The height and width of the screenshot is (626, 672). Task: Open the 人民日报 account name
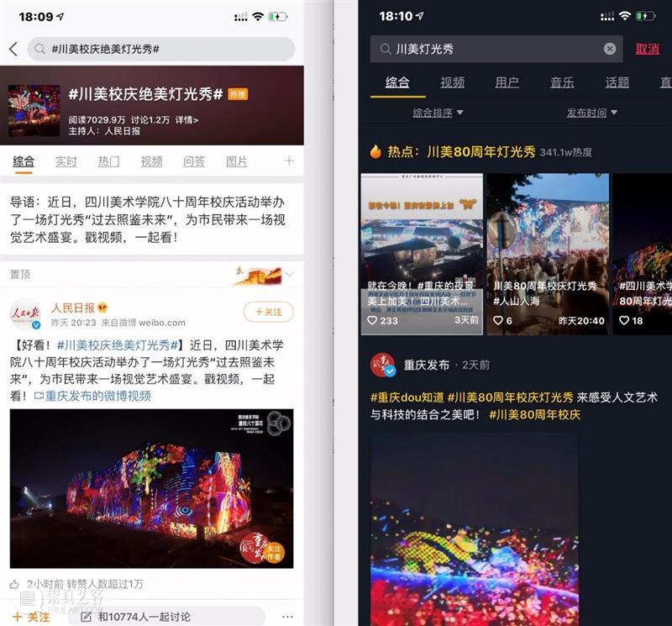pos(73,308)
